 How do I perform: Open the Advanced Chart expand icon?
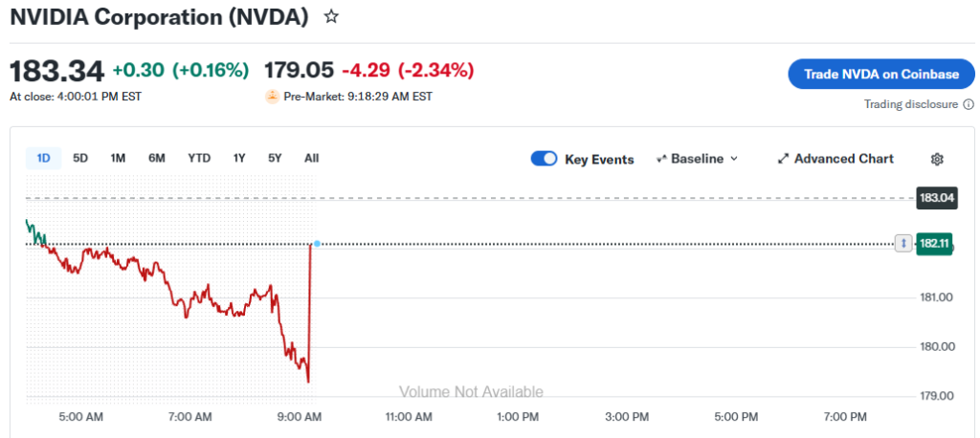point(783,159)
